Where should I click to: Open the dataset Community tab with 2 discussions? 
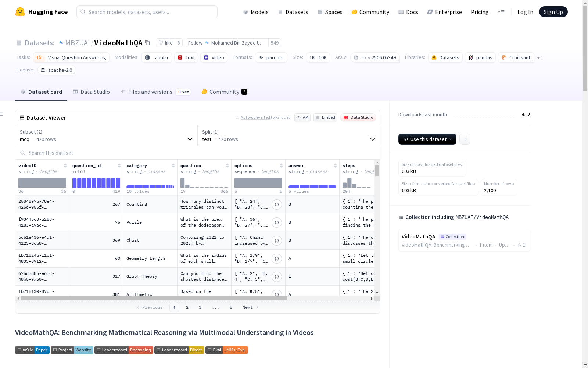click(224, 92)
